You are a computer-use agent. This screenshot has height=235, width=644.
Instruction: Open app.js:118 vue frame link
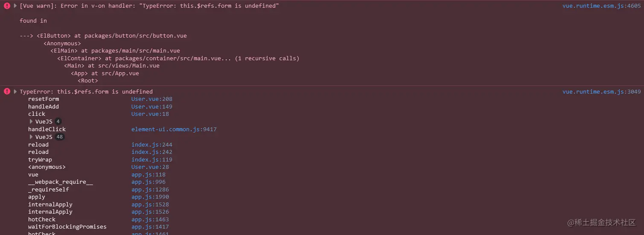click(x=149, y=175)
